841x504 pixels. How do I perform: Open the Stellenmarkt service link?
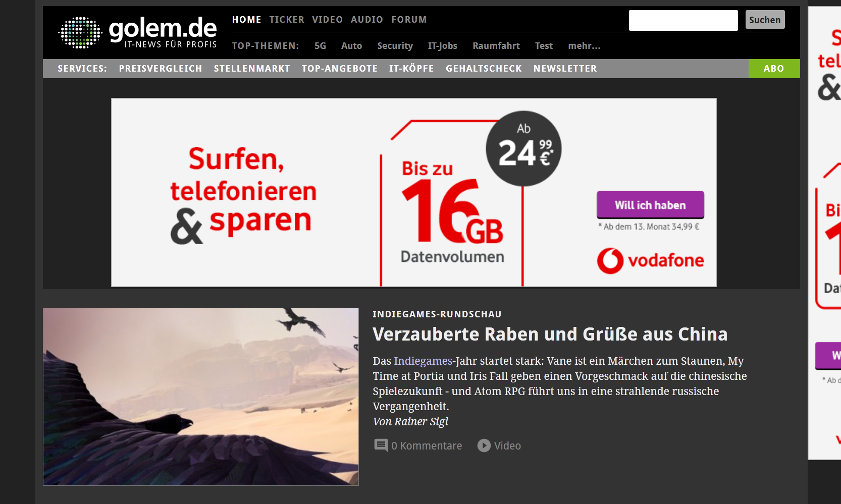pos(252,69)
